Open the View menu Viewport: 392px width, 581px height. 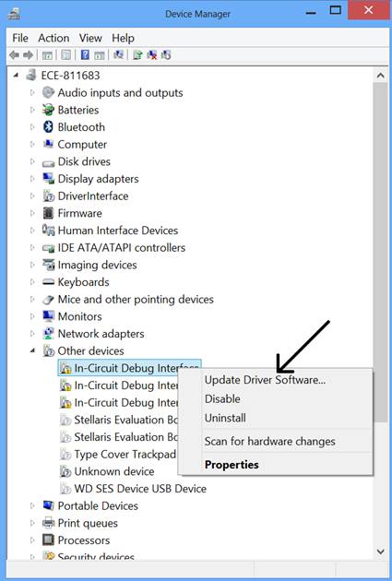click(x=90, y=38)
